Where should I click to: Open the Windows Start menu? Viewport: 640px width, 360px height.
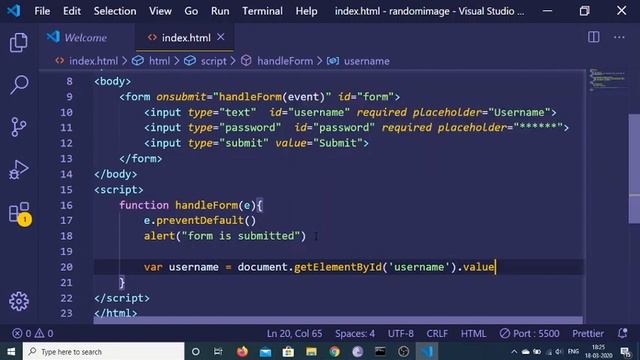point(11,351)
